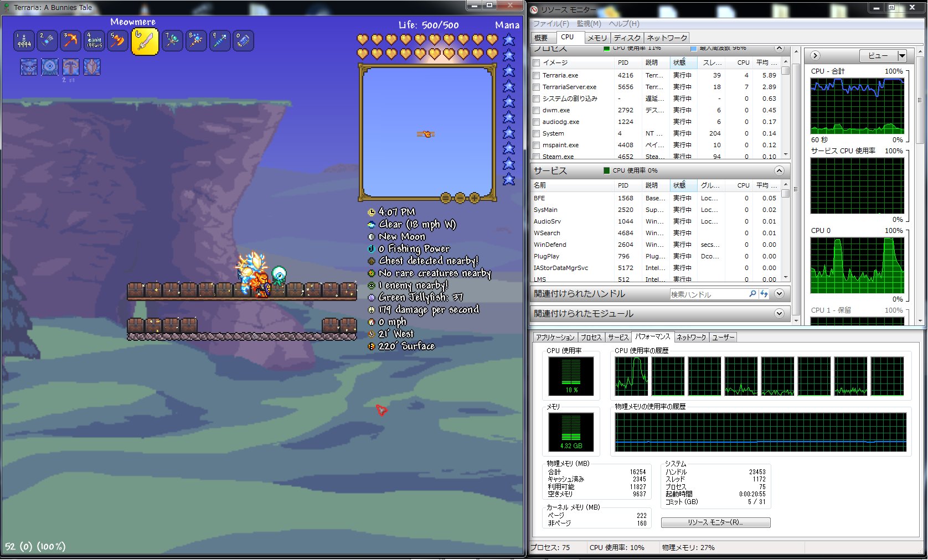Check the Terraria.exe process checkbox
This screenshot has height=560, width=928.
[x=536, y=75]
